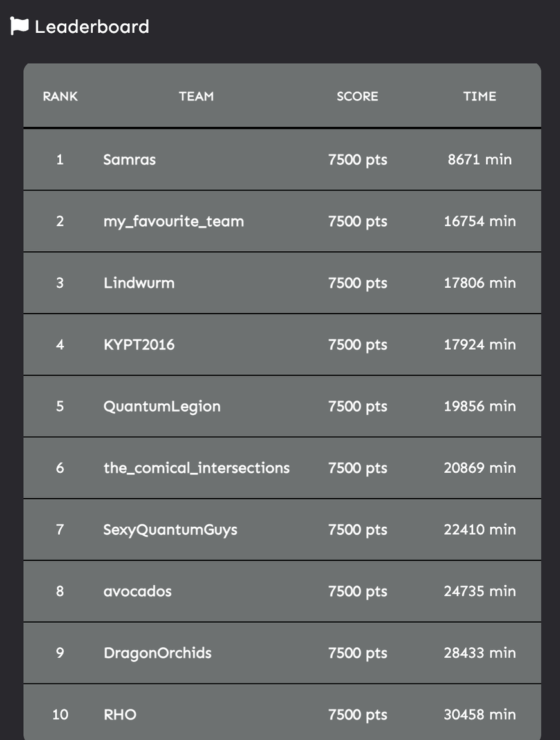Image resolution: width=560 pixels, height=740 pixels.
Task: Select team Lindwurm in the leaderboard
Action: tap(139, 283)
